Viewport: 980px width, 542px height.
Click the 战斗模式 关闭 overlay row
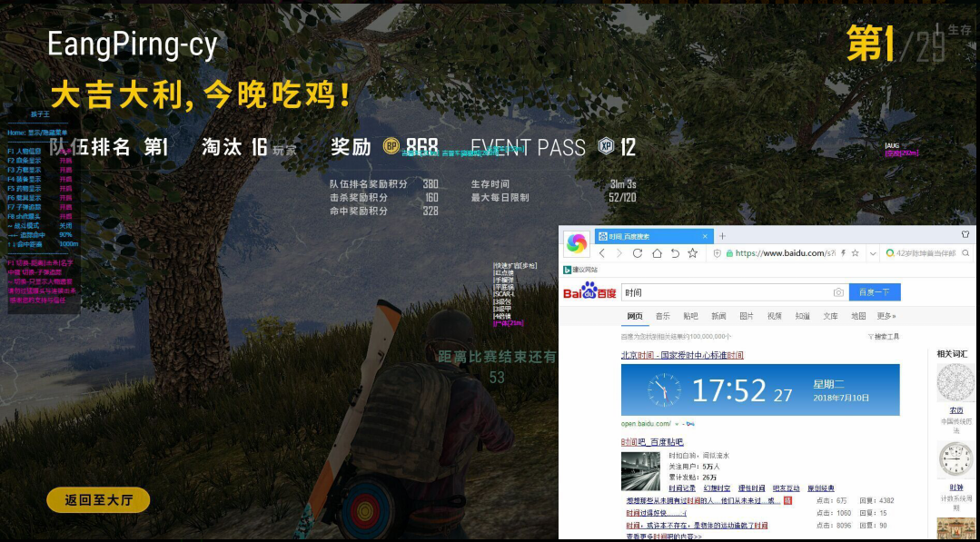click(x=40, y=225)
